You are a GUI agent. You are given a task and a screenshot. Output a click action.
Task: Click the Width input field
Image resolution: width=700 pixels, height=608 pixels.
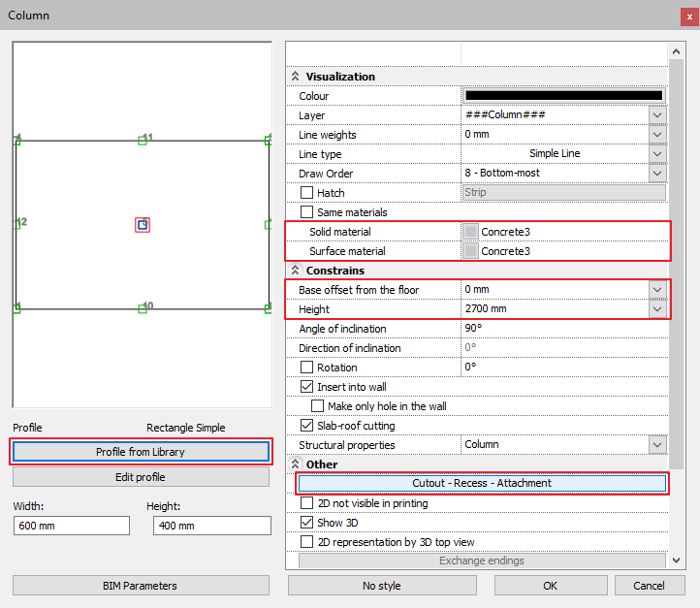(72, 526)
